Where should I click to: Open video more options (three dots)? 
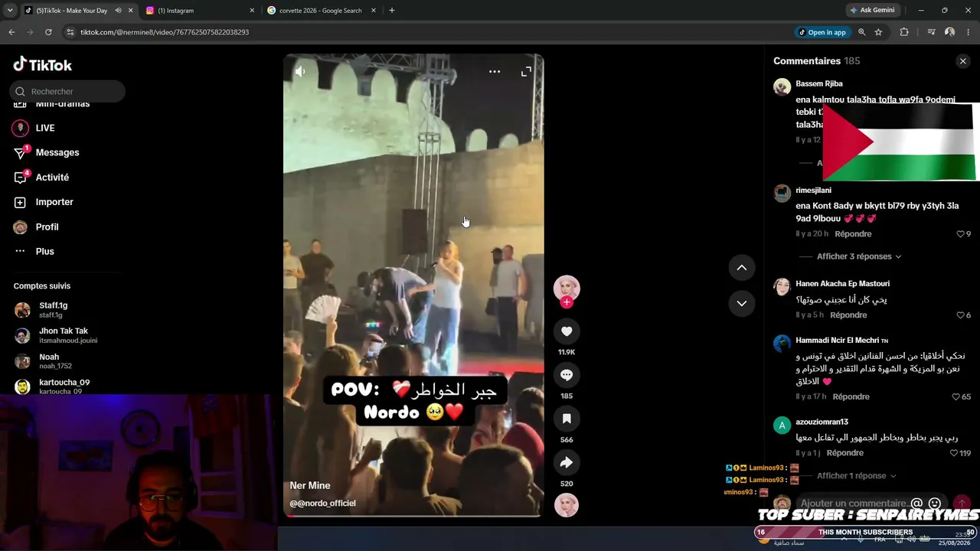point(495,71)
